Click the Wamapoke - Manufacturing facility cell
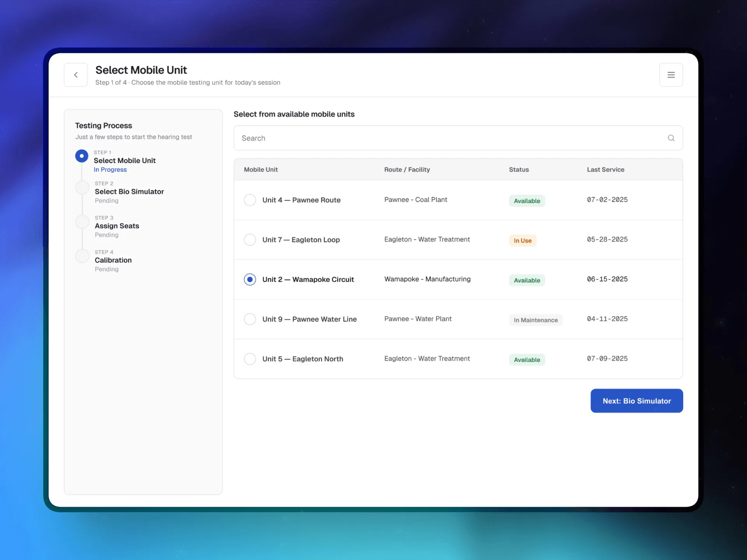The image size is (747, 560). pyautogui.click(x=427, y=279)
